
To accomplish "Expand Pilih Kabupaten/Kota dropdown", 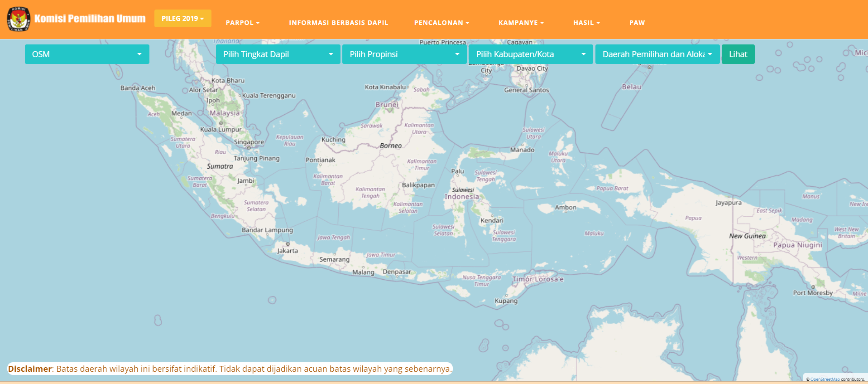I will point(531,54).
